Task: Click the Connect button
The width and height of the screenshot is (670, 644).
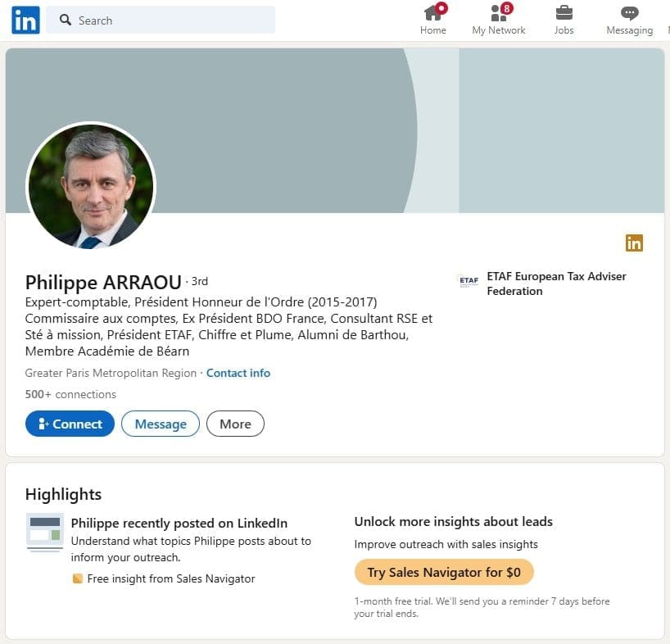Action: 70,424
